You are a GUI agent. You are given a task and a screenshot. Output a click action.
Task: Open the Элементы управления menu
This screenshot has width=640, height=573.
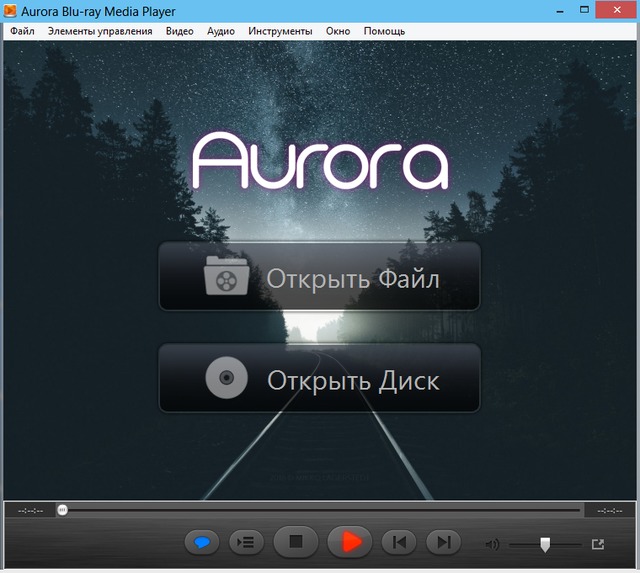pos(100,31)
